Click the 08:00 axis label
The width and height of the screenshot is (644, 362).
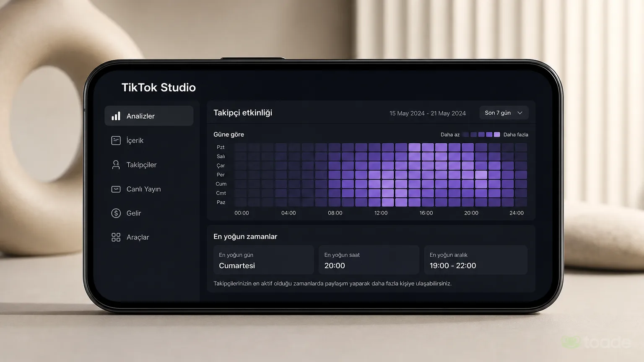point(335,213)
